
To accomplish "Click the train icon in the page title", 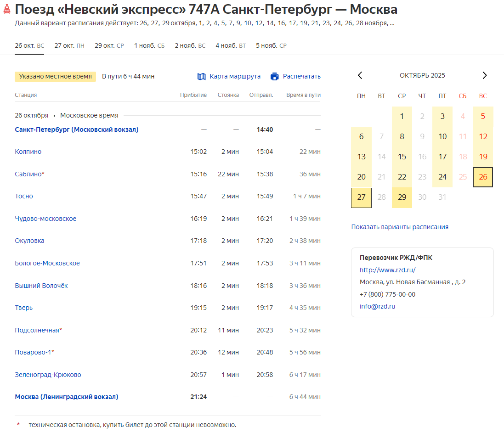I will tap(6, 9).
